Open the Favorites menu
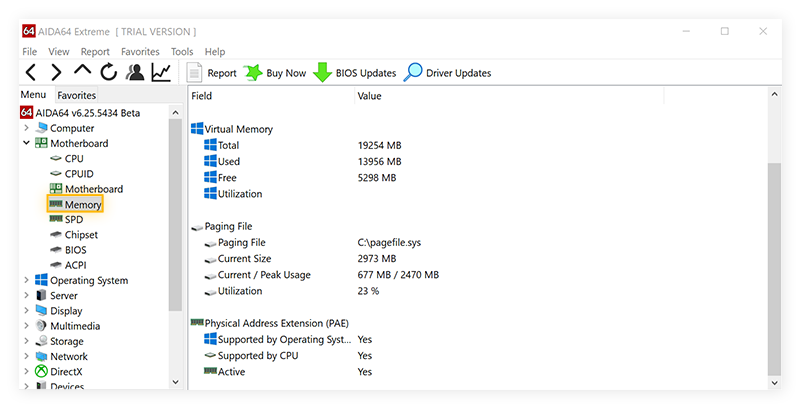800x409 pixels. 140,51
